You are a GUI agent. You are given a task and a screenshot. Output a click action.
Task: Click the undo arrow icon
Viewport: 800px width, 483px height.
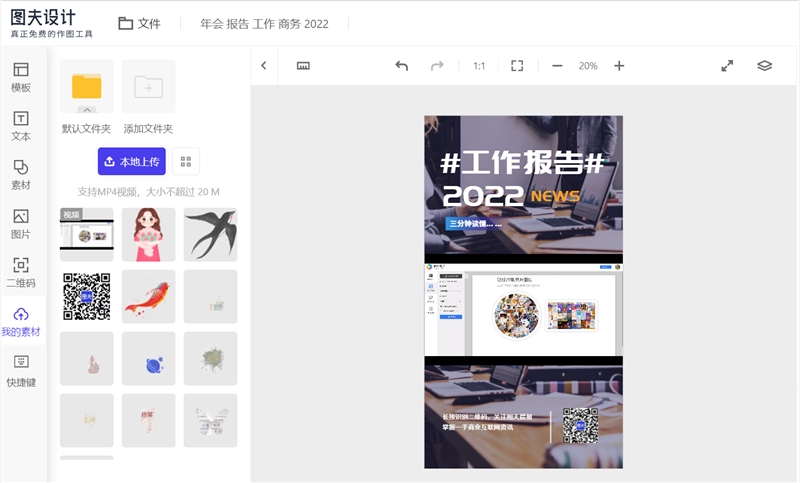(x=402, y=66)
